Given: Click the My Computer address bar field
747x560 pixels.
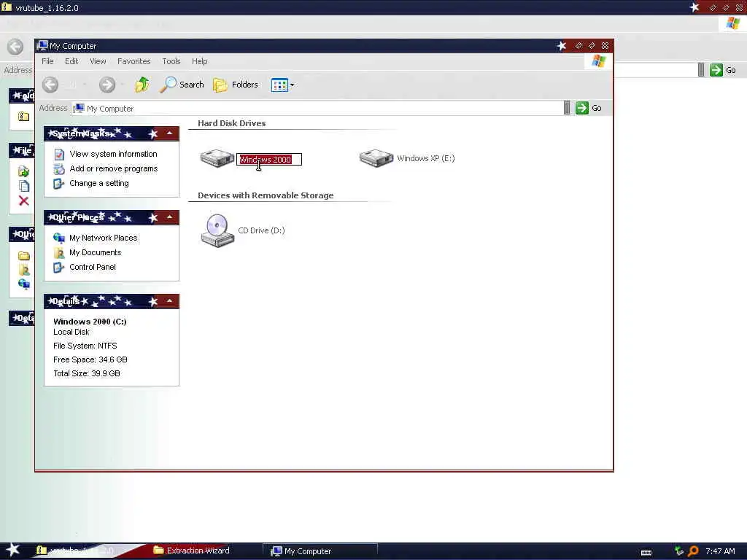Looking at the screenshot, I should click(317, 108).
